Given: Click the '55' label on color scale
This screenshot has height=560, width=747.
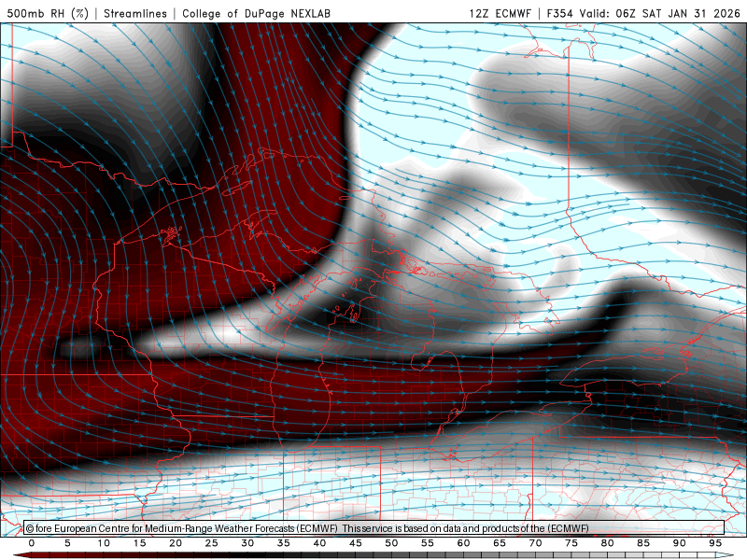Looking at the screenshot, I should pos(428,543).
